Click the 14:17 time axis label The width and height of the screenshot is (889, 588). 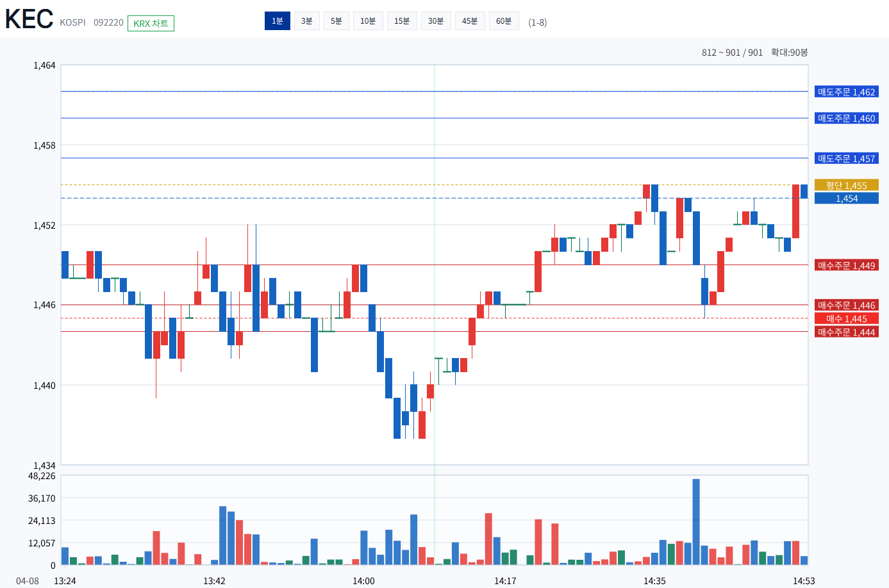click(505, 581)
